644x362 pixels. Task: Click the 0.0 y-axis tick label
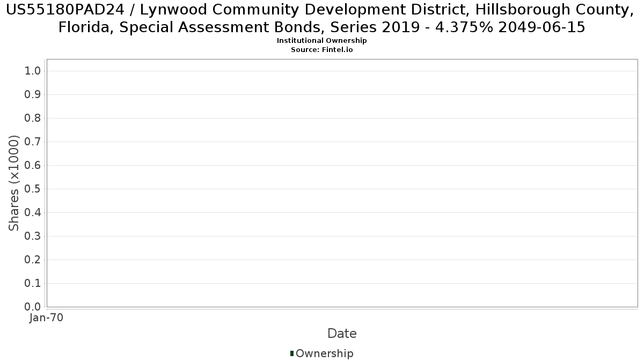(x=33, y=307)
